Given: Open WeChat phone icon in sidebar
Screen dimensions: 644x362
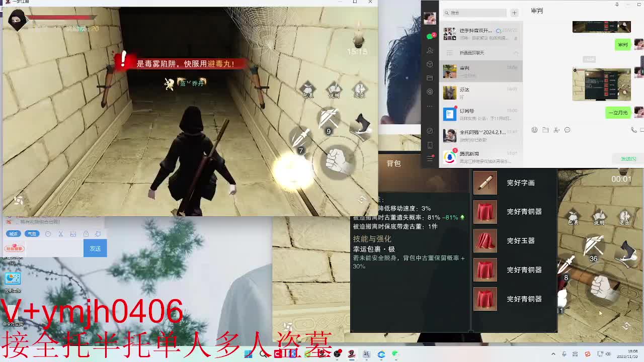Looking at the screenshot, I should point(430,145).
